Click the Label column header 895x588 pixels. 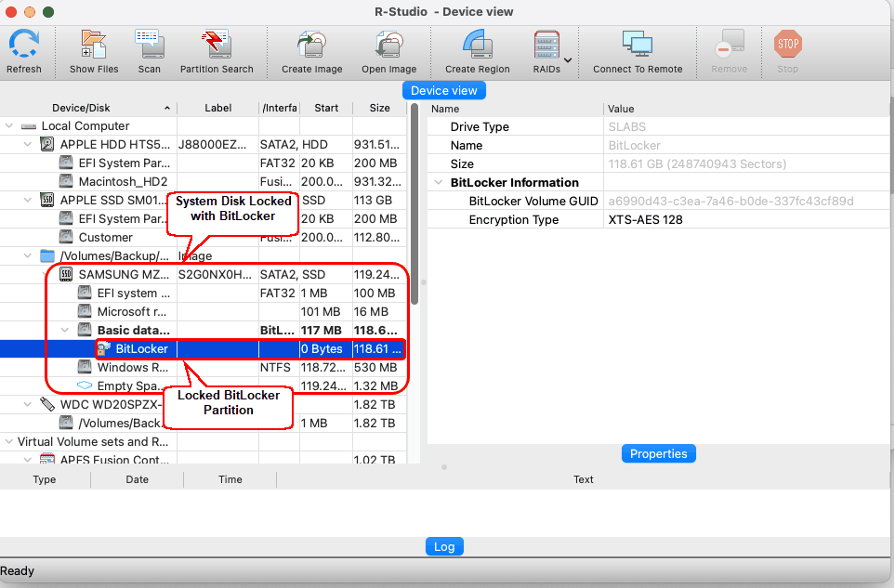[218, 109]
